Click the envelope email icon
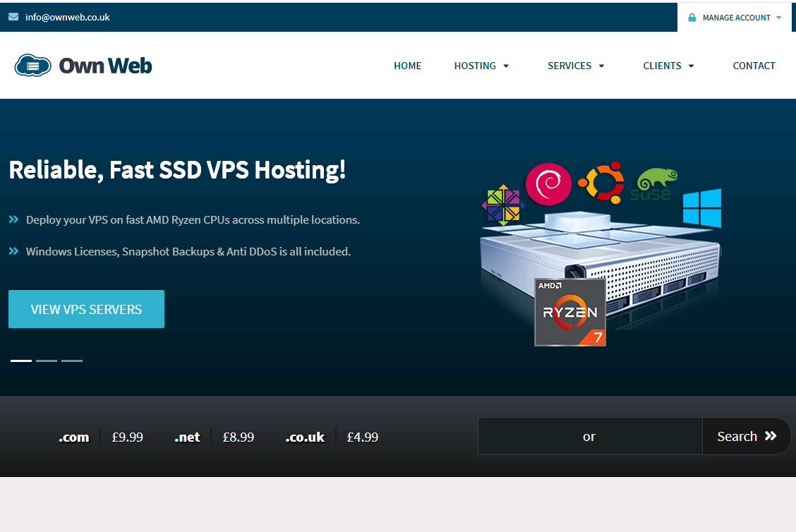The width and height of the screenshot is (796, 532). 13,17
